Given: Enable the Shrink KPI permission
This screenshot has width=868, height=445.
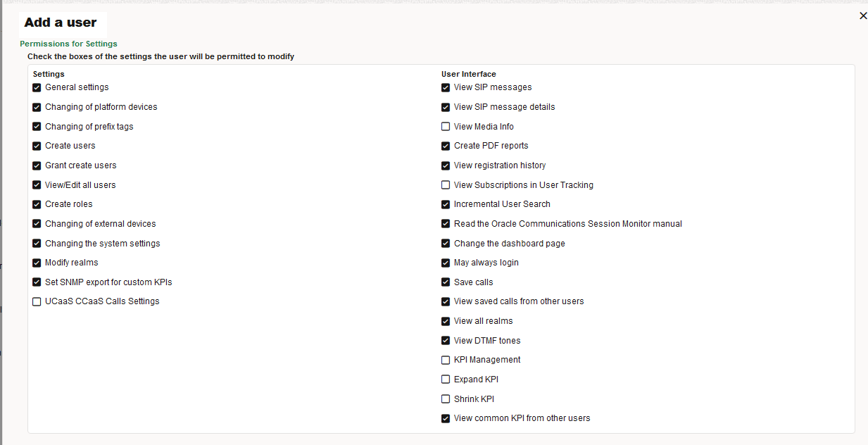Looking at the screenshot, I should click(x=446, y=399).
